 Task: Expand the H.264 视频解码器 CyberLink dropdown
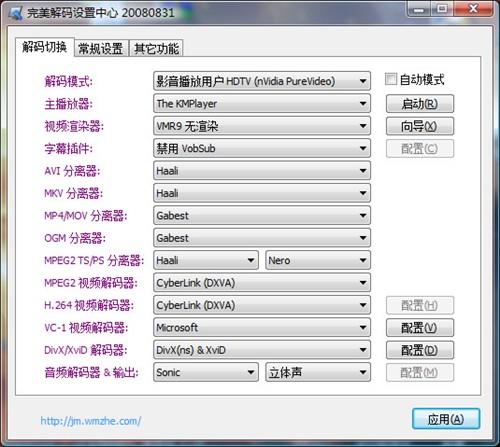pos(262,305)
